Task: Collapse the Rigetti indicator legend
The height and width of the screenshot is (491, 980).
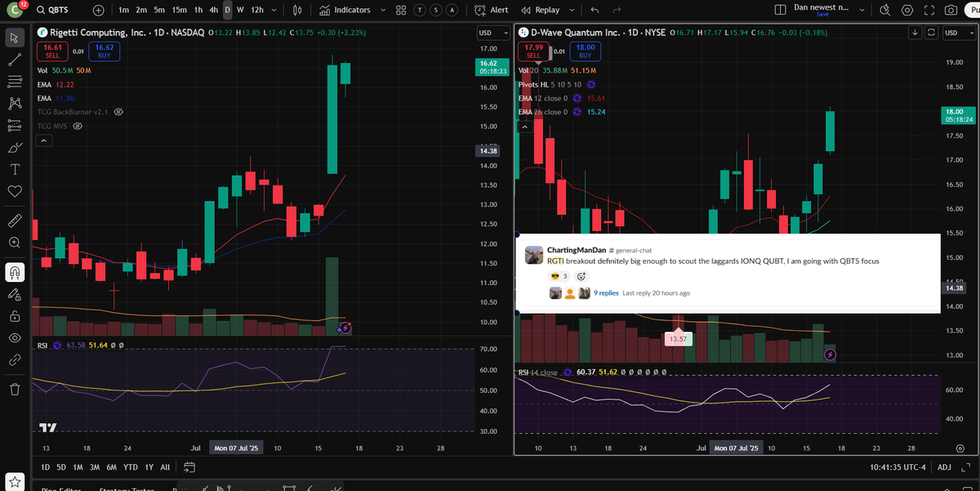Action: (x=44, y=141)
